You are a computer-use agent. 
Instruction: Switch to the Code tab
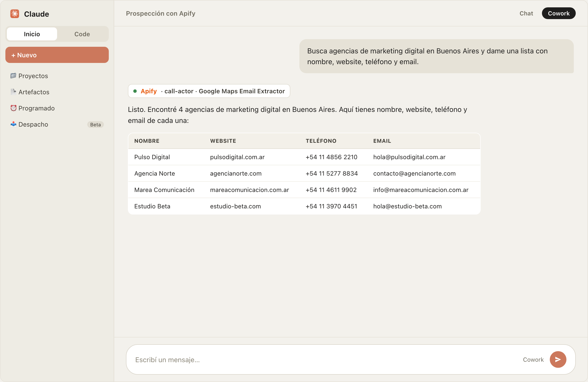pos(82,34)
